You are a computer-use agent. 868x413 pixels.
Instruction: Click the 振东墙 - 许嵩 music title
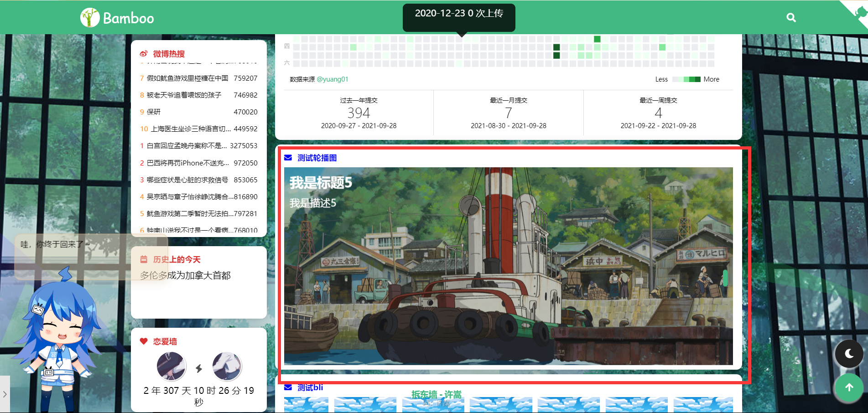(x=437, y=394)
